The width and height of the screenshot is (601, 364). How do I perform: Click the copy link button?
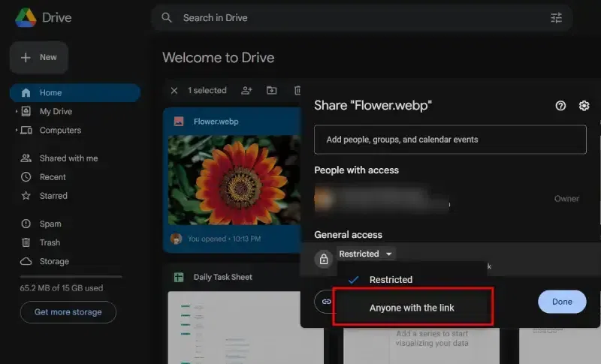[325, 302]
